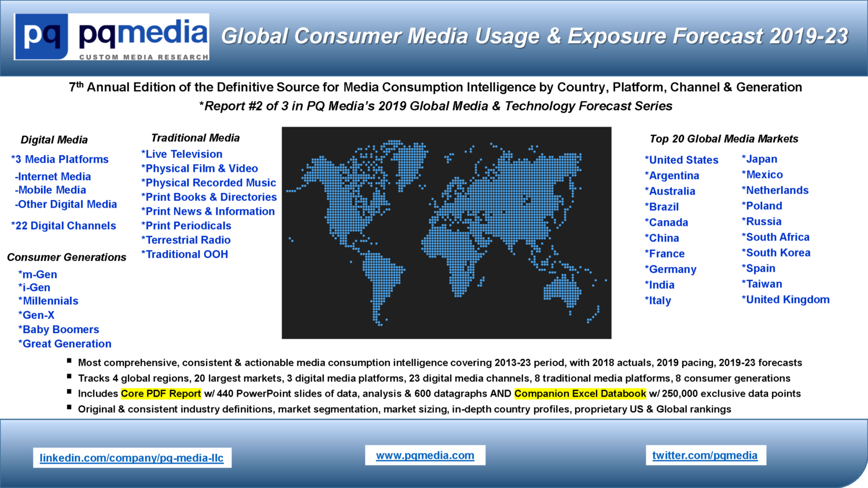Select '*m-Gen' in generations list

click(38, 275)
